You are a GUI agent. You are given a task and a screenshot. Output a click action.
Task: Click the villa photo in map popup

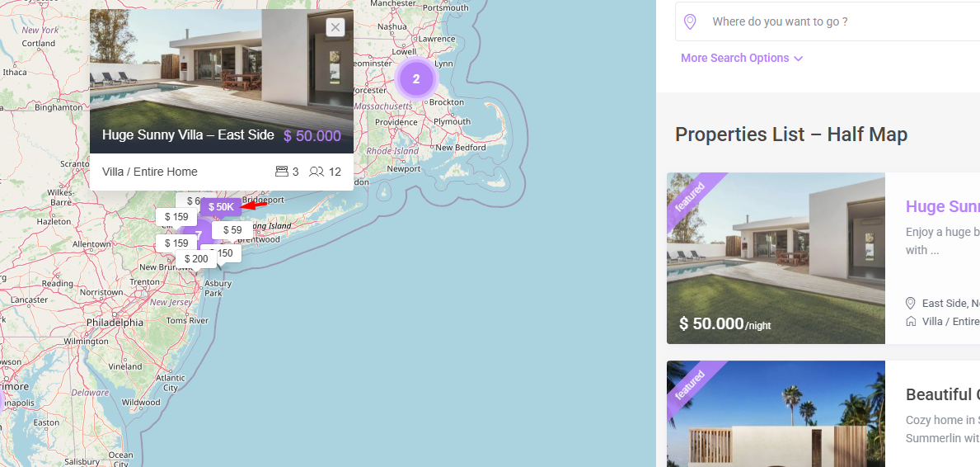221,82
